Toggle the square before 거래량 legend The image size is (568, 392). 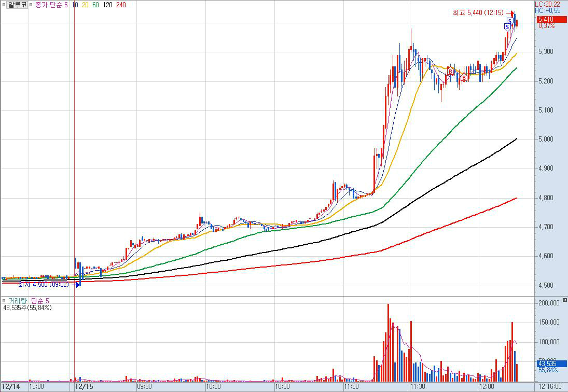[4, 301]
